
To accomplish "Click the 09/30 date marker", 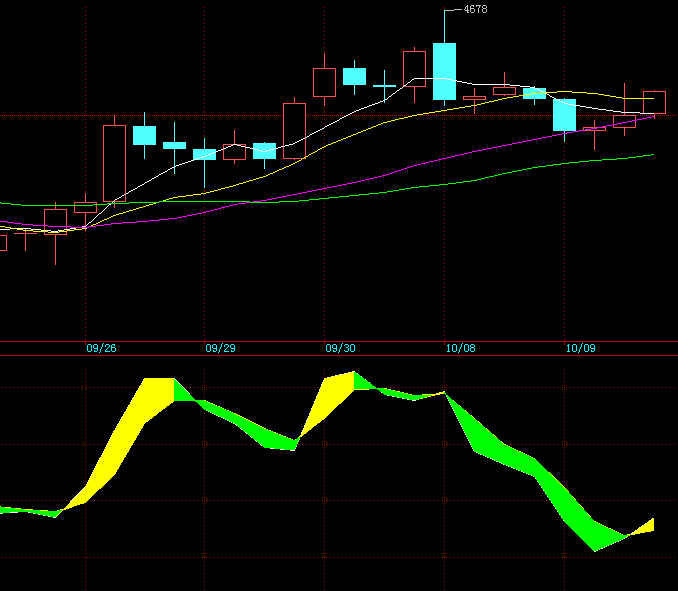I will pyautogui.click(x=340, y=349).
